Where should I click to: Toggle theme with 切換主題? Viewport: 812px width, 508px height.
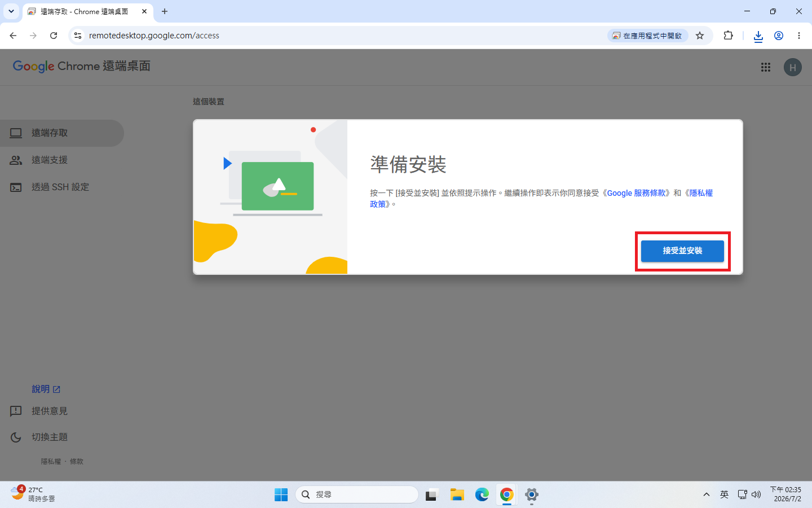pyautogui.click(x=50, y=437)
